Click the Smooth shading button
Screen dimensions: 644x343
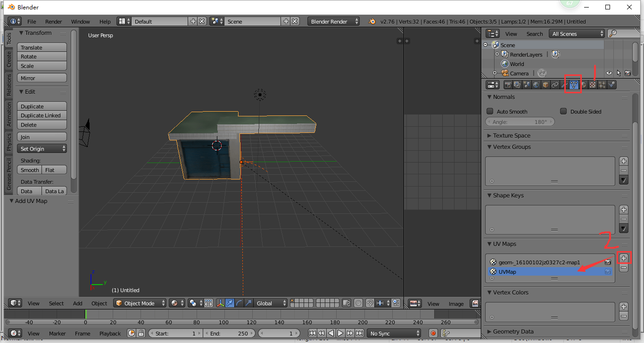[29, 170]
